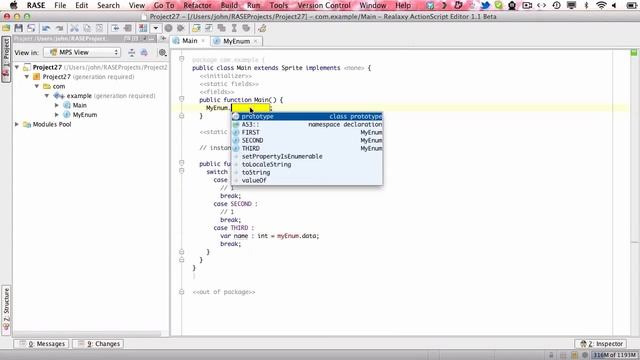
Task: Choose FIRST in the completion list
Action: click(x=307, y=132)
